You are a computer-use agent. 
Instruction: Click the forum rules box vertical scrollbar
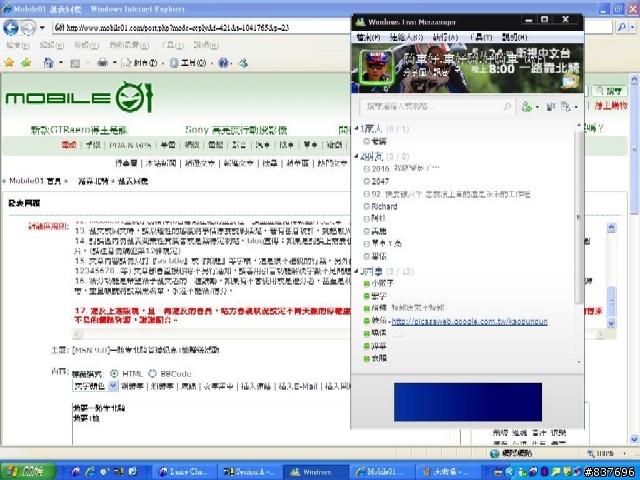(611, 276)
